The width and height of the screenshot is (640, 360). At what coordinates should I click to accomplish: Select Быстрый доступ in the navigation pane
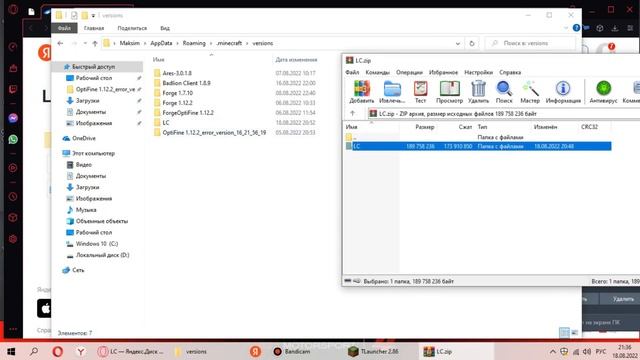point(93,67)
